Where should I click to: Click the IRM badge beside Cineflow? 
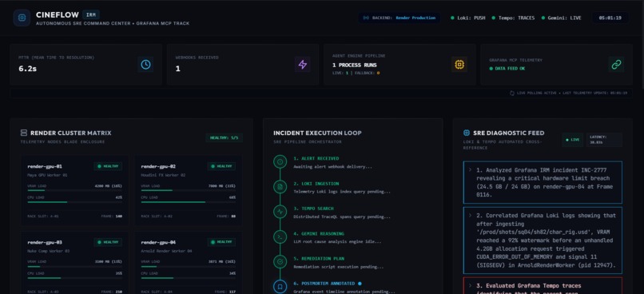91,15
